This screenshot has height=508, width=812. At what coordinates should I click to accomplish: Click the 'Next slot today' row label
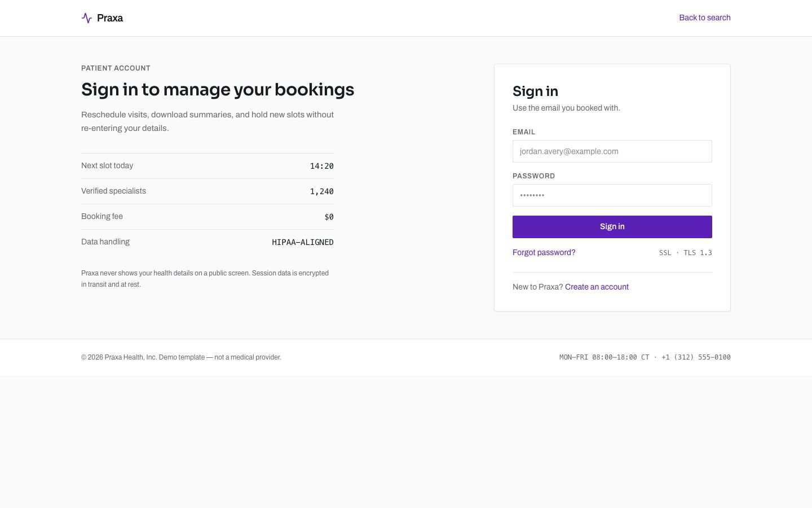pos(107,165)
